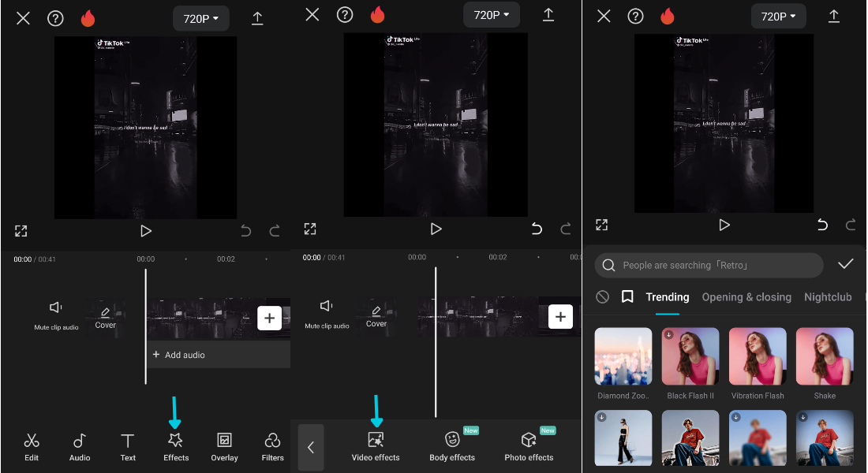Open Body effects in middle screen
The image size is (868, 473).
pos(452,446)
